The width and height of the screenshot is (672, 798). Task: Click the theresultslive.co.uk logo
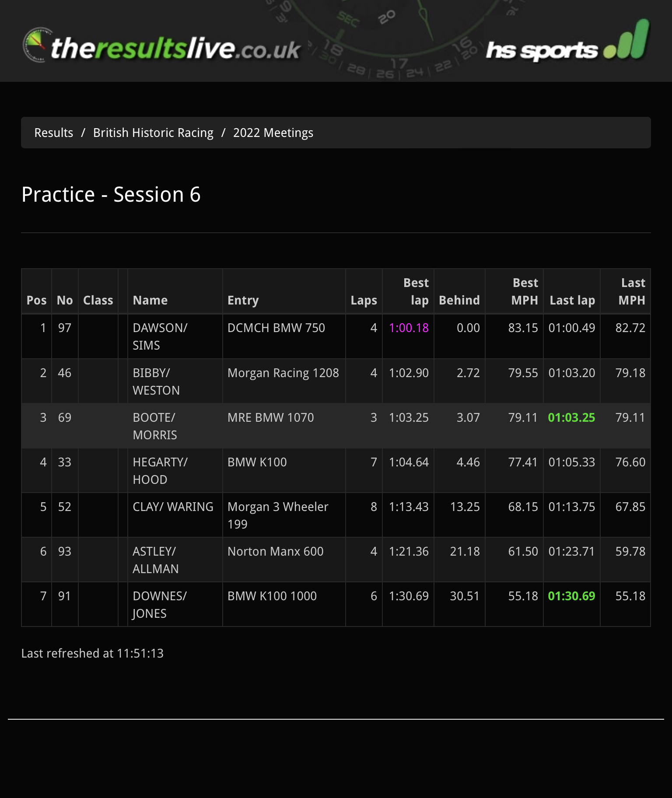[x=162, y=46]
